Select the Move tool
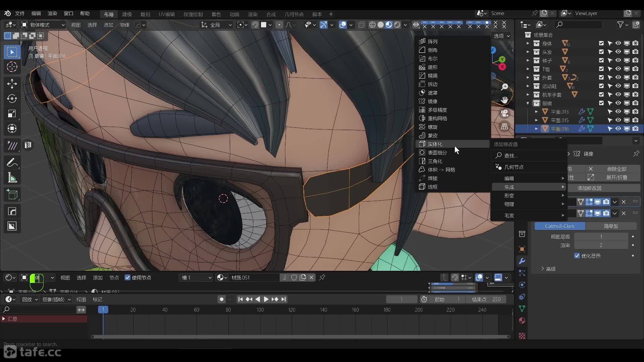Image resolution: width=644 pixels, height=362 pixels. (x=12, y=83)
